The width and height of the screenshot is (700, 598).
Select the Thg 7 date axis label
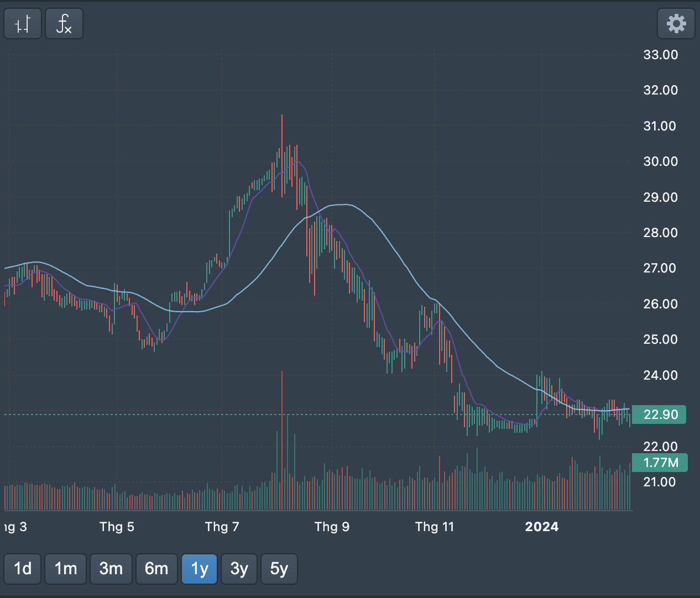pos(222,527)
